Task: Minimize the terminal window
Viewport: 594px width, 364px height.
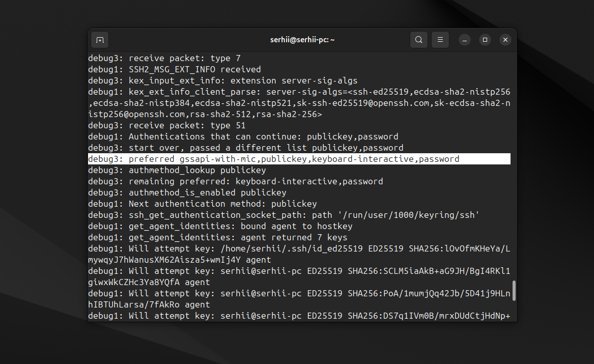Action: [x=464, y=40]
